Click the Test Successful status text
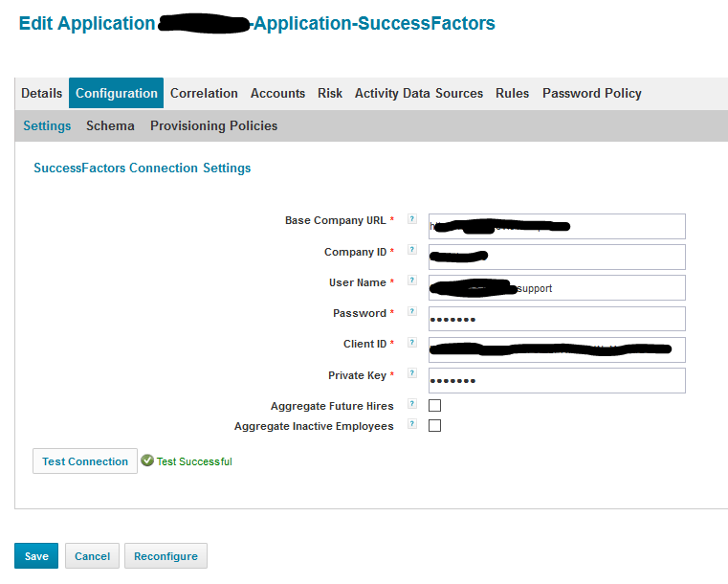This screenshot has height=584, width=728. pos(194,461)
